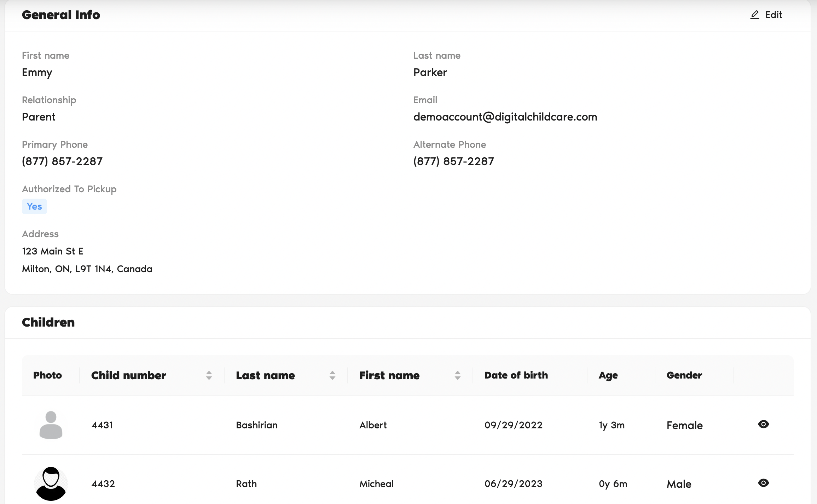
Task: Click the Yes authorized pickup badge
Action: (x=34, y=206)
